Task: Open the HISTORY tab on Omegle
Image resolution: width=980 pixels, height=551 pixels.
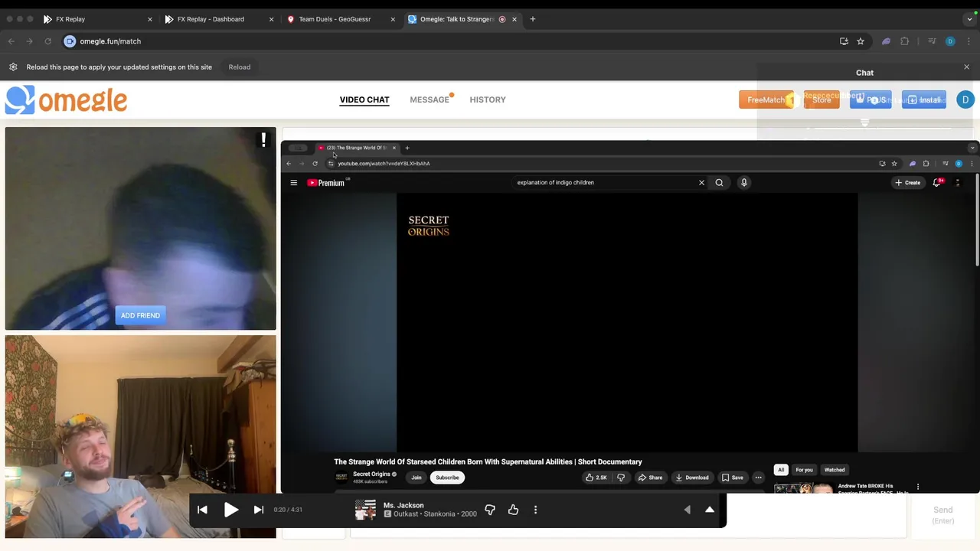Action: (488, 99)
